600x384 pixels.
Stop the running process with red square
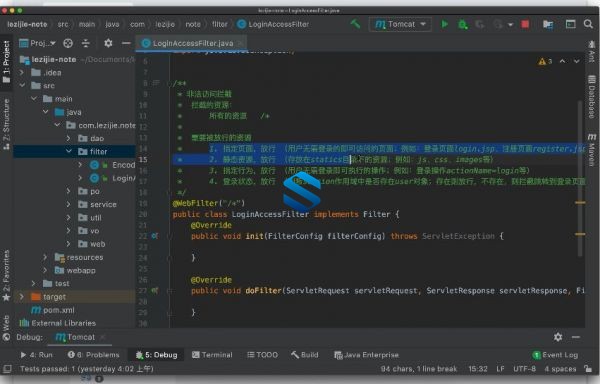point(525,24)
